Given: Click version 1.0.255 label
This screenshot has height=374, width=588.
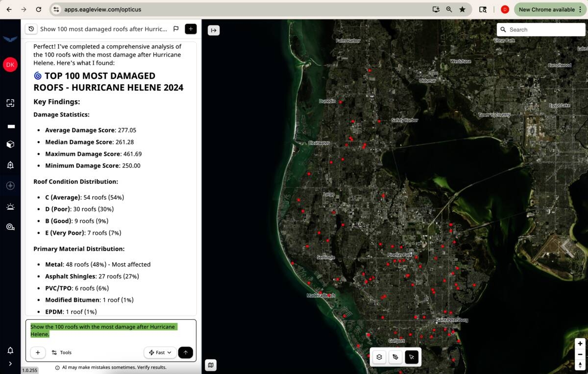Looking at the screenshot, I should (30, 370).
